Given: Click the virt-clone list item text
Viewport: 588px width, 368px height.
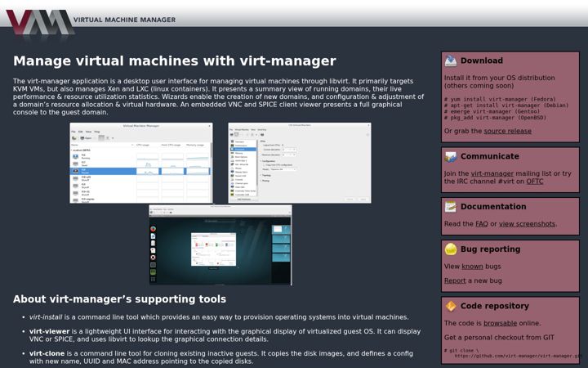Looking at the screenshot, I should (221, 357).
